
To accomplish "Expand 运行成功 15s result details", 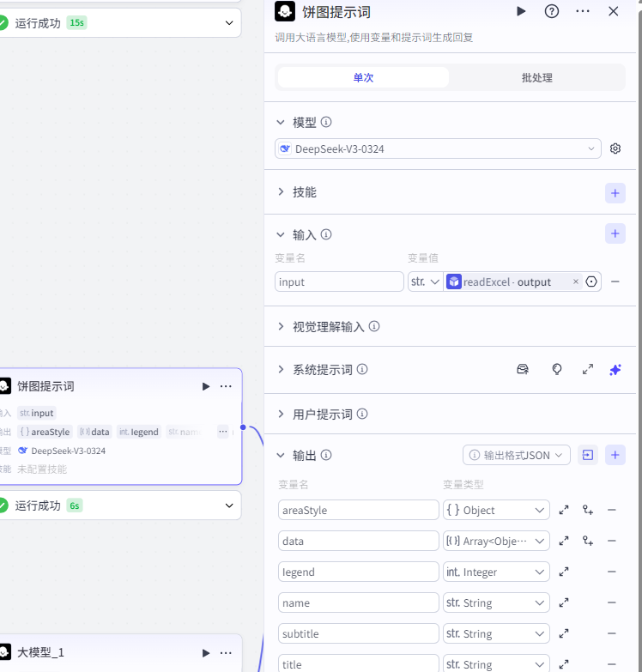I will (x=229, y=23).
